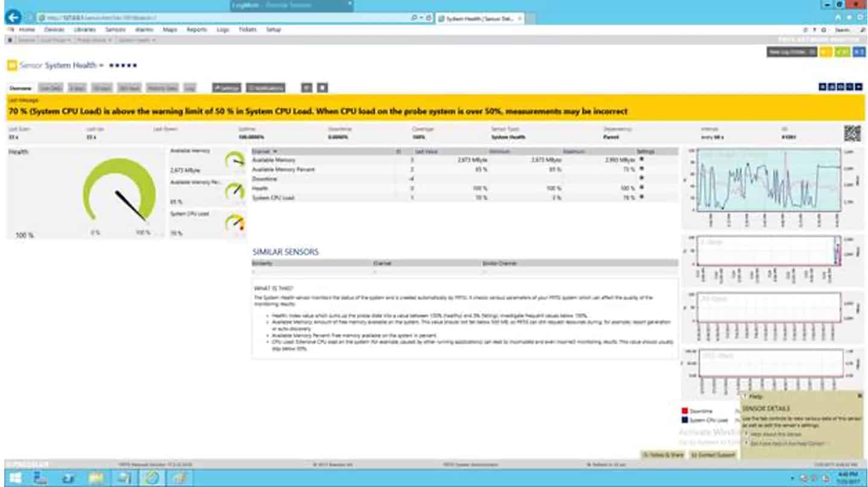Image resolution: width=868 pixels, height=487 pixels.
Task: Open the Maps menu
Action: click(170, 30)
